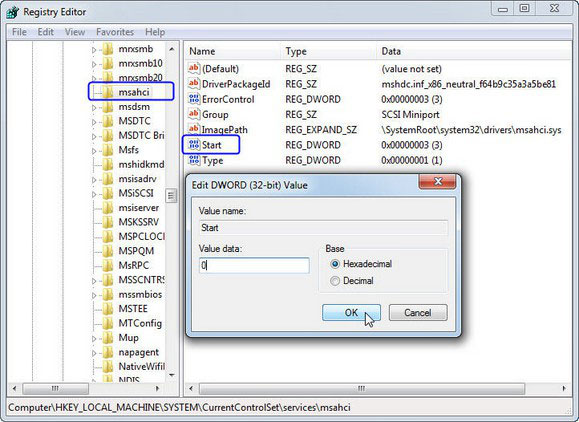Screen dimensions: 579x422
Task: Cancel the Edit DWORD dialog
Action: pyautogui.click(x=418, y=313)
